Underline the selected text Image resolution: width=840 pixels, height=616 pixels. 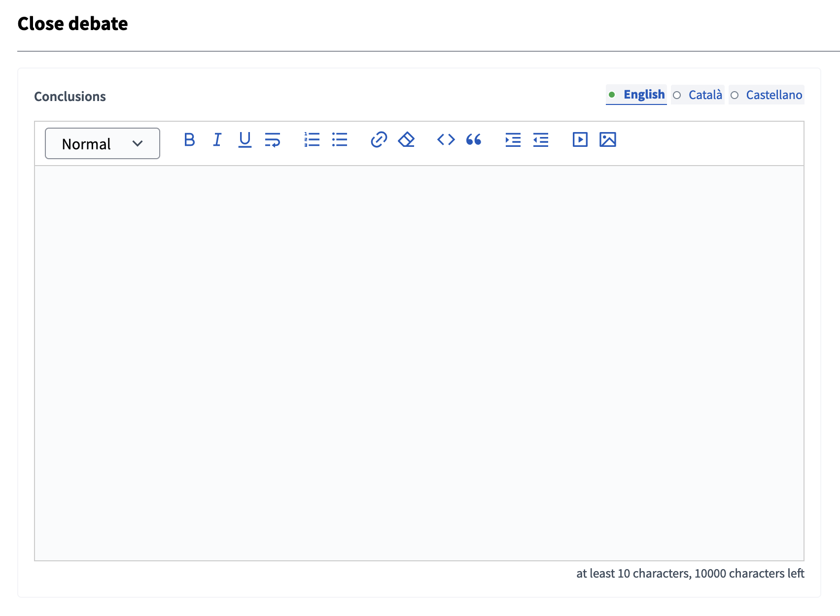(245, 140)
